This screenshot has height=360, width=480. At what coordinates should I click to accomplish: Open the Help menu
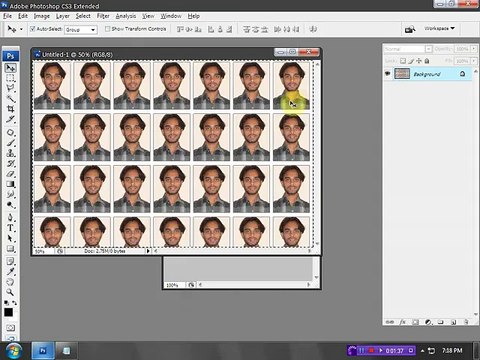click(193, 16)
